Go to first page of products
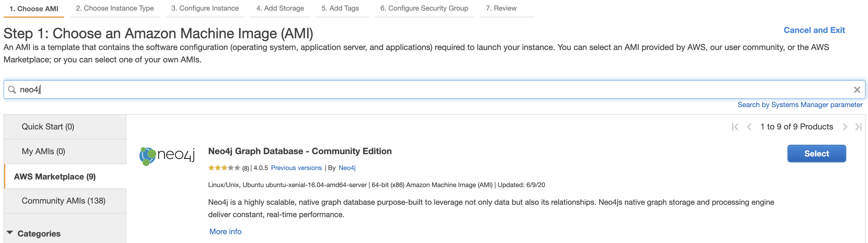The width and height of the screenshot is (868, 243). 735,127
